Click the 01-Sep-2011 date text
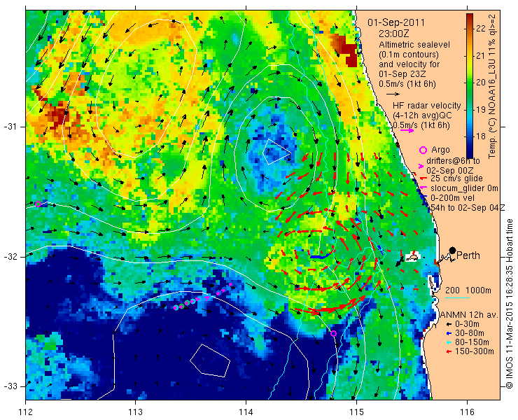Image resolution: width=518 pixels, height=420 pixels. pos(396,23)
